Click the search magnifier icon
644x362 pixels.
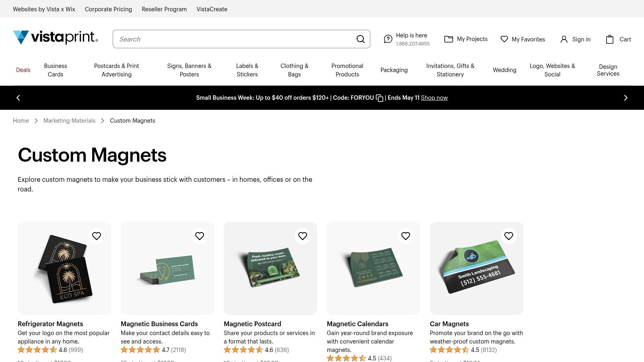[361, 39]
